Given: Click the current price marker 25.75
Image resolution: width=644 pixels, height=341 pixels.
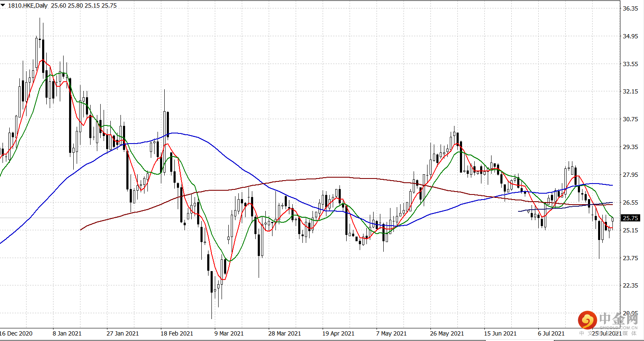Looking at the screenshot, I should click(x=631, y=218).
